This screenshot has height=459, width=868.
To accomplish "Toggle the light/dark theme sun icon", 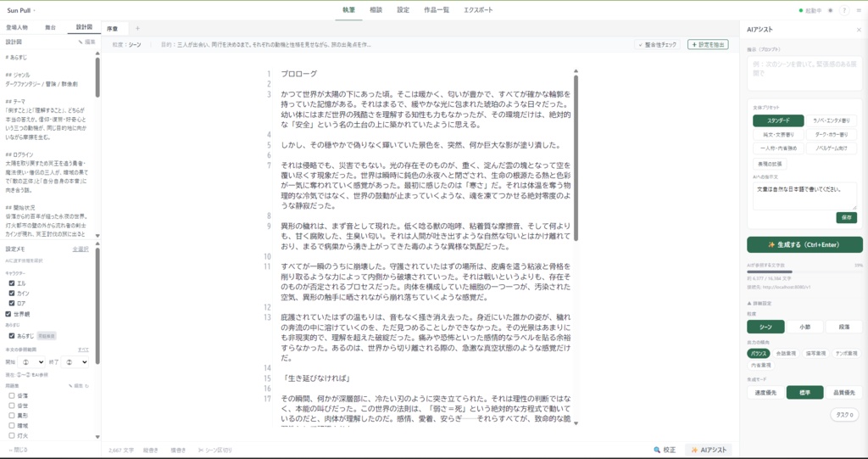I will [829, 10].
